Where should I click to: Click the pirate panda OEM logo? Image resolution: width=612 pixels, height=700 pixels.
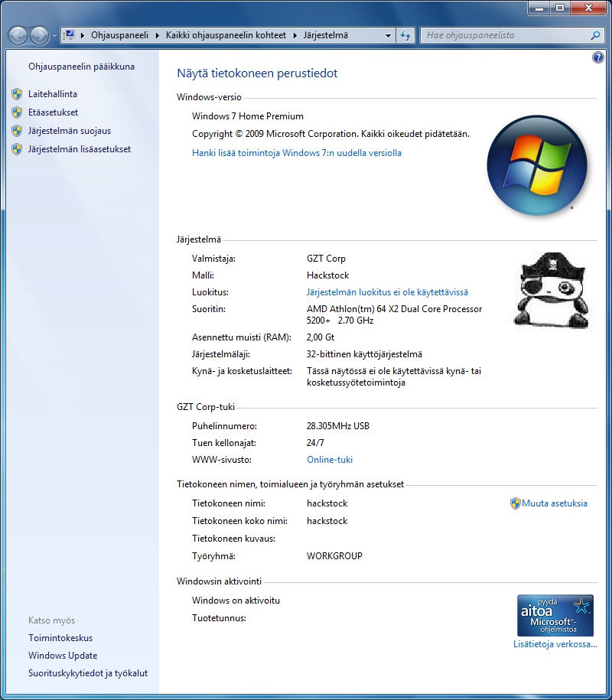(552, 290)
